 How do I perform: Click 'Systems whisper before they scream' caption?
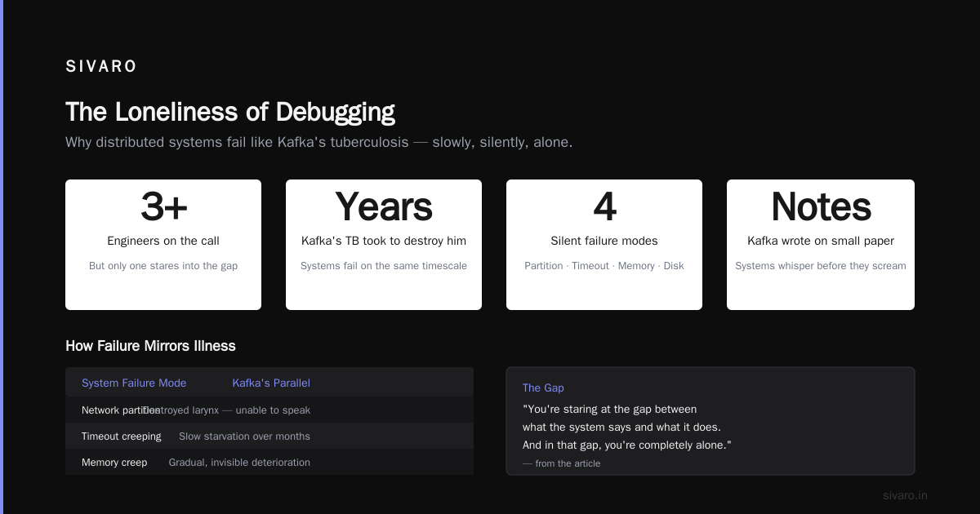pyautogui.click(x=821, y=266)
